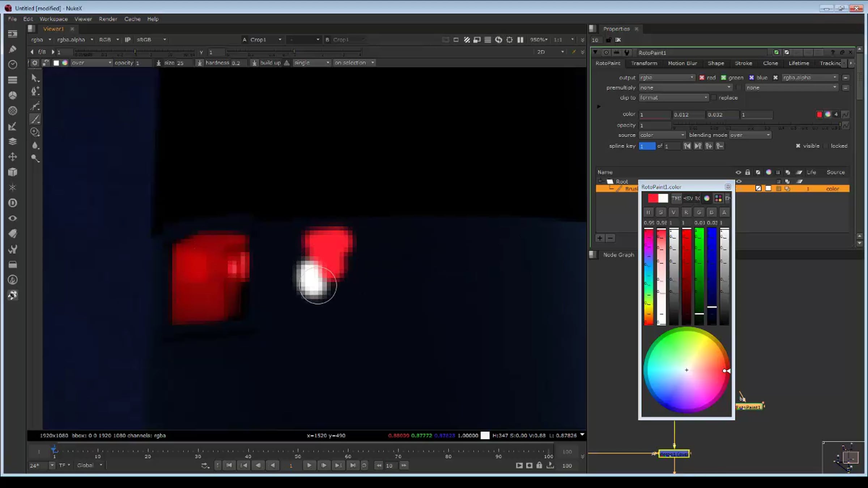
Task: Click the pause viewer updates icon
Action: 520,40
